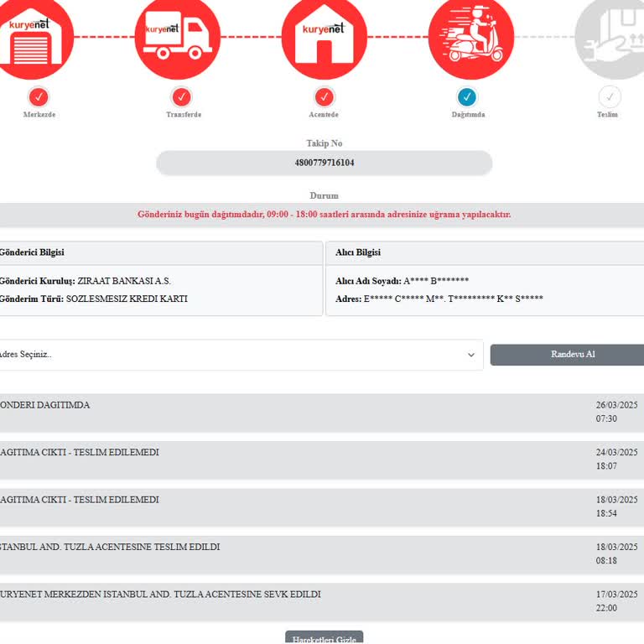Click the Dağıtımda stage label
The height and width of the screenshot is (644, 644).
[x=468, y=115]
